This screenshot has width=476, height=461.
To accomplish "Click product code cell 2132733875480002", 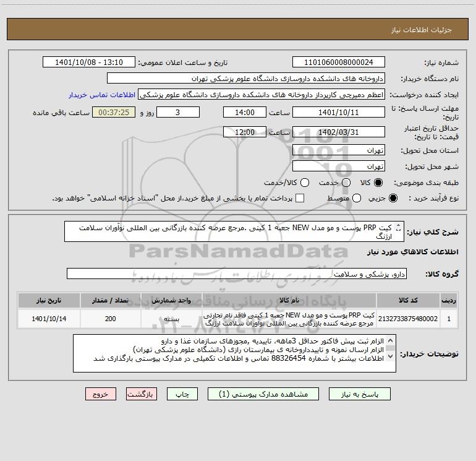I will pyautogui.click(x=408, y=319).
